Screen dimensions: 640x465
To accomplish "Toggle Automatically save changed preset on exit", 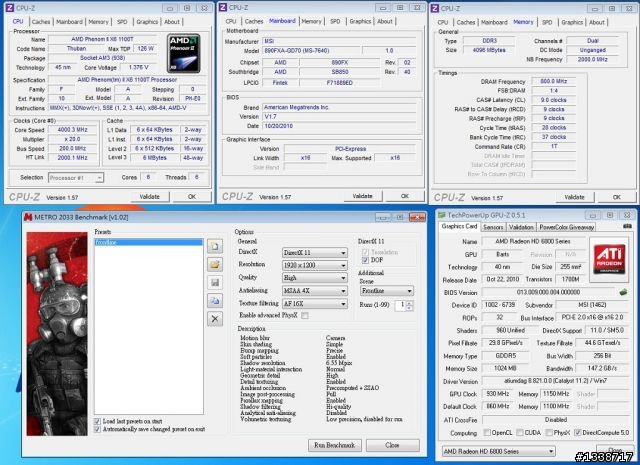I will point(97,429).
